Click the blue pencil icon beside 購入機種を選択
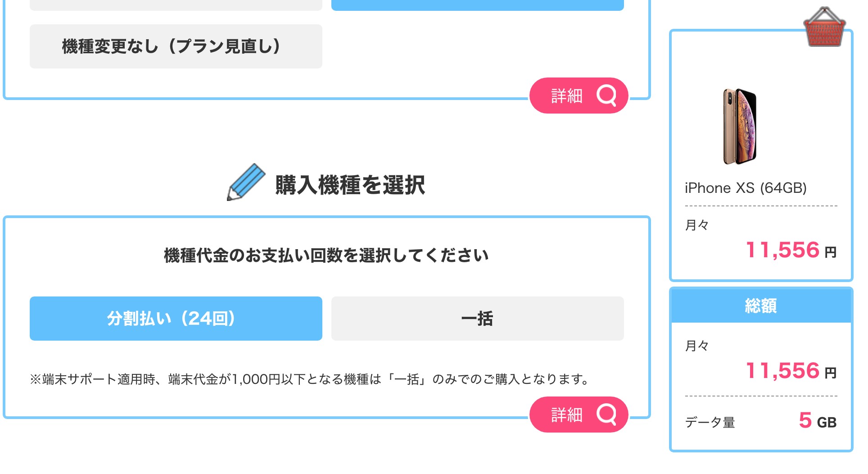 tap(246, 182)
